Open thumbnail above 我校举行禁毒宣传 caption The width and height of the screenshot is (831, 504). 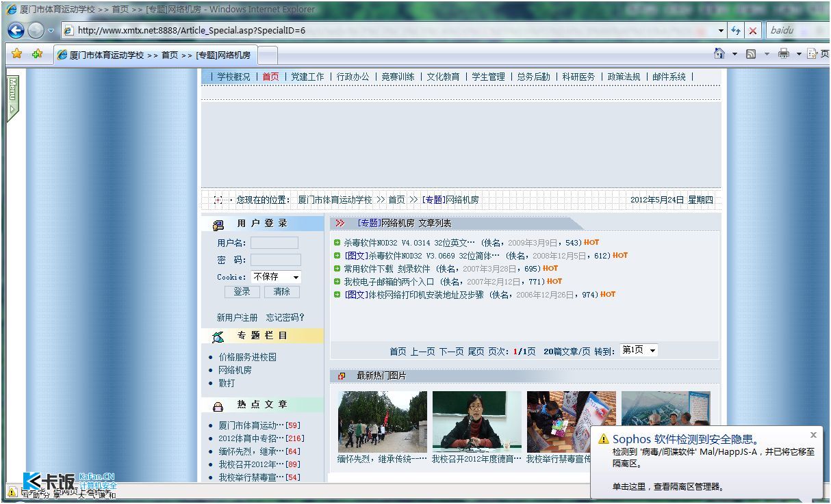pos(572,421)
